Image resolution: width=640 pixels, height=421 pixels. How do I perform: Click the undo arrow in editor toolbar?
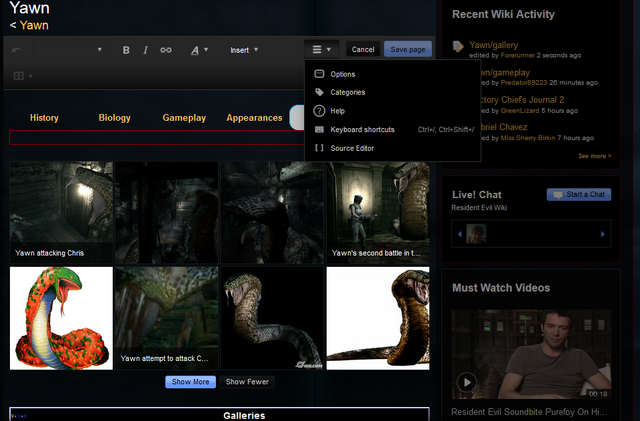pos(17,50)
